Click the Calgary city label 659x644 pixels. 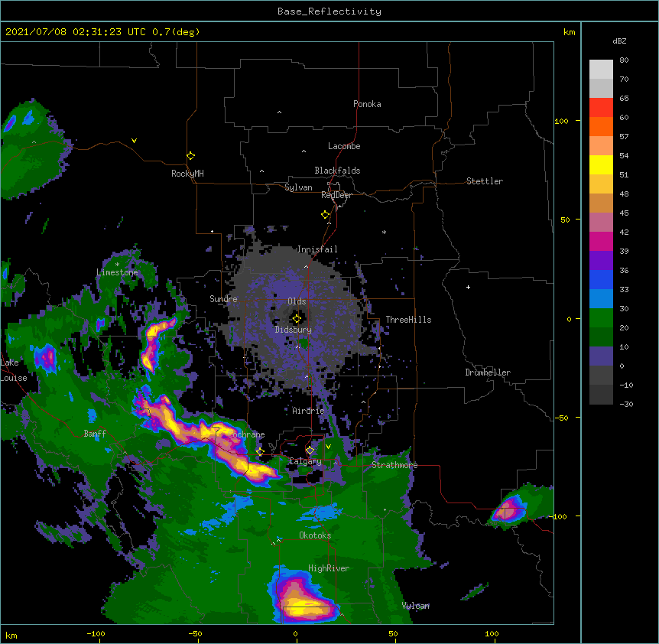click(305, 461)
